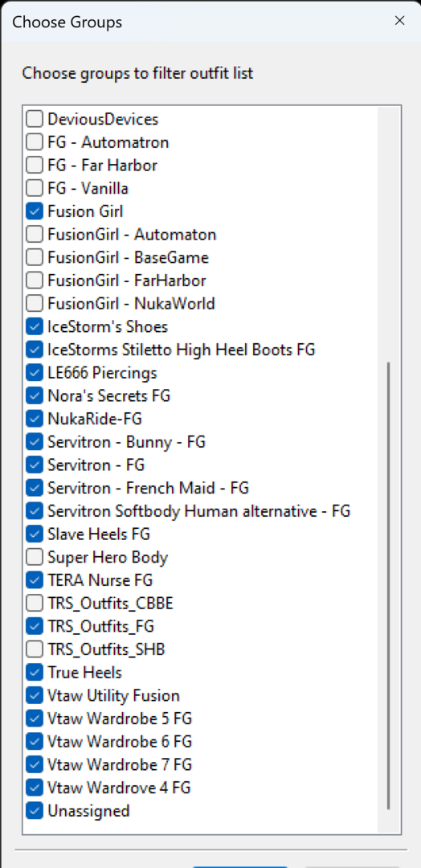Viewport: 421px width, 868px height.
Task: Uncheck Slave Heels FG checkbox
Action: click(x=35, y=534)
